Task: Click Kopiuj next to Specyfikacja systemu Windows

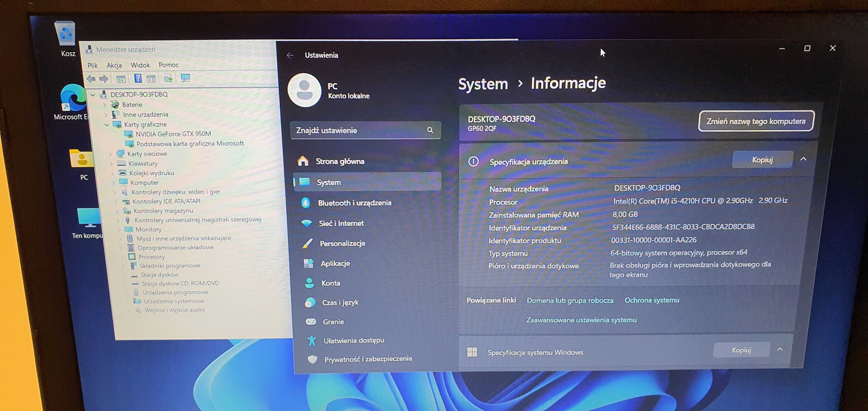Action: pyautogui.click(x=741, y=350)
